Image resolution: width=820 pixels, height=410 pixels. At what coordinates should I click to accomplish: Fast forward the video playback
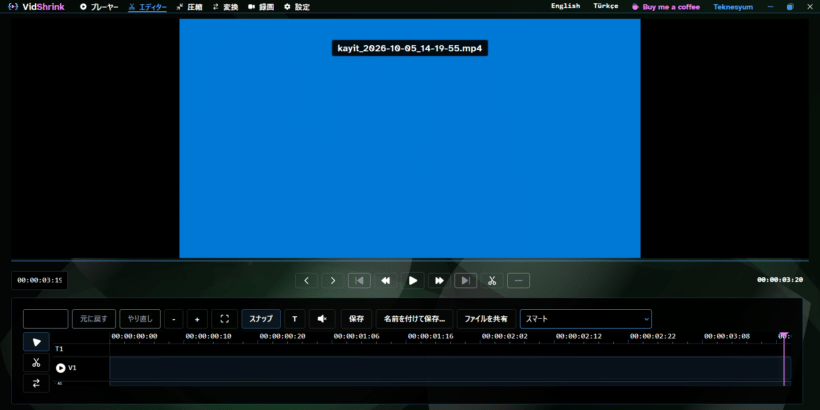coord(439,281)
